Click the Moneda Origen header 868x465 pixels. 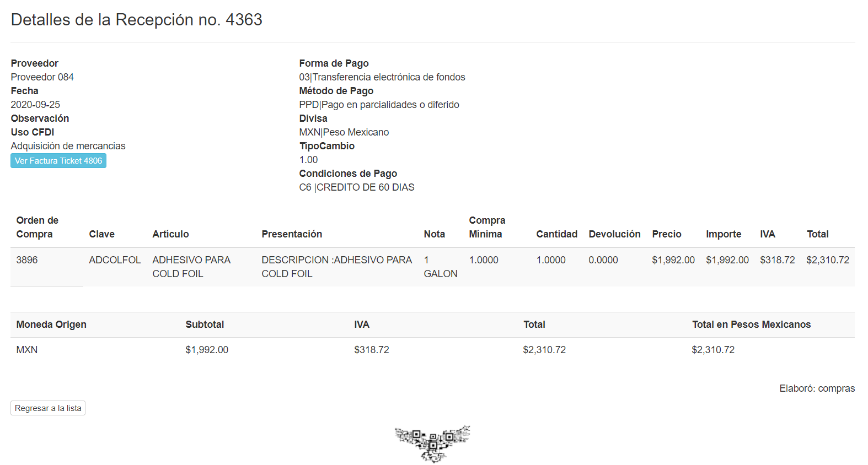[x=51, y=325]
